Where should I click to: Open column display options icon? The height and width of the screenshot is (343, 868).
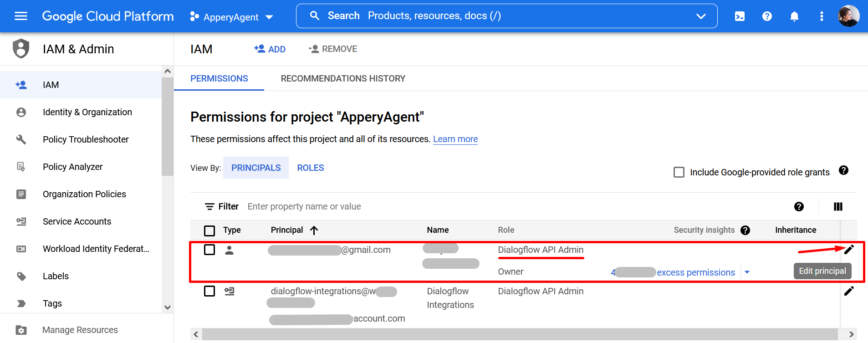pyautogui.click(x=838, y=207)
